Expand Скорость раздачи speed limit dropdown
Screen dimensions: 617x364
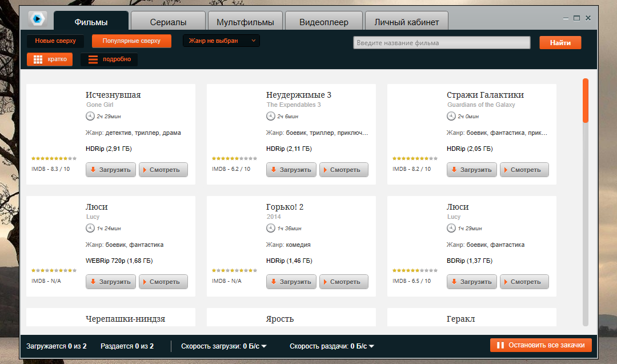[371, 346]
